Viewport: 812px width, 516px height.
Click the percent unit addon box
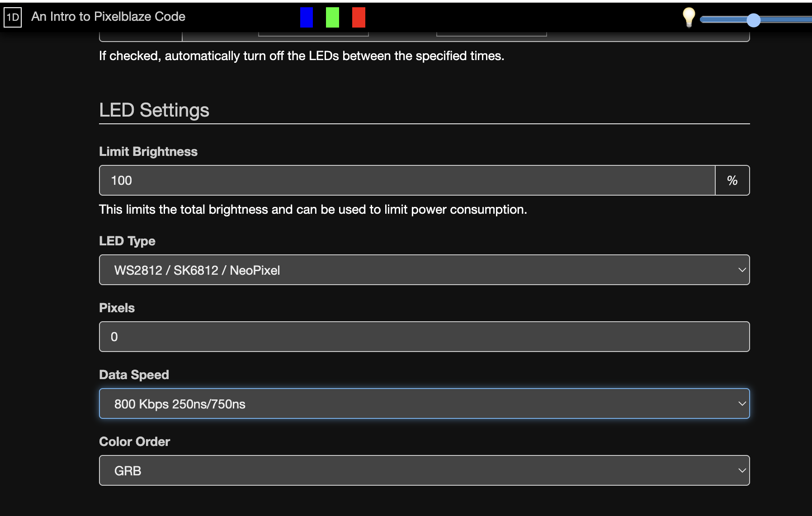click(732, 181)
